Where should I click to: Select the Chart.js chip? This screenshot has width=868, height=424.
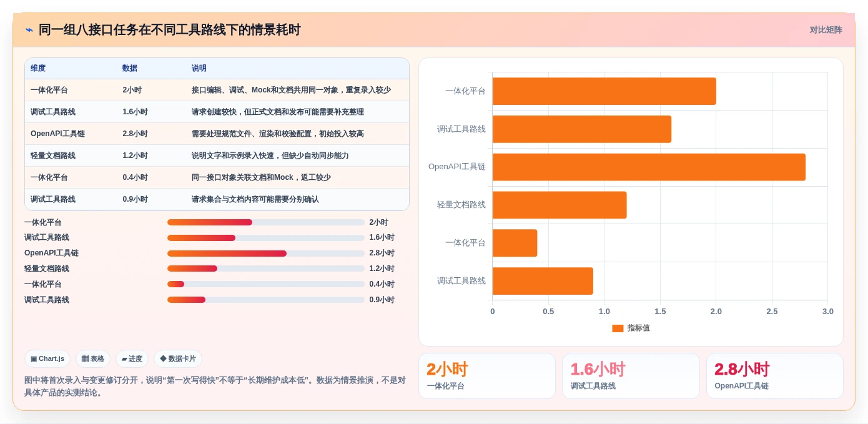click(x=47, y=358)
